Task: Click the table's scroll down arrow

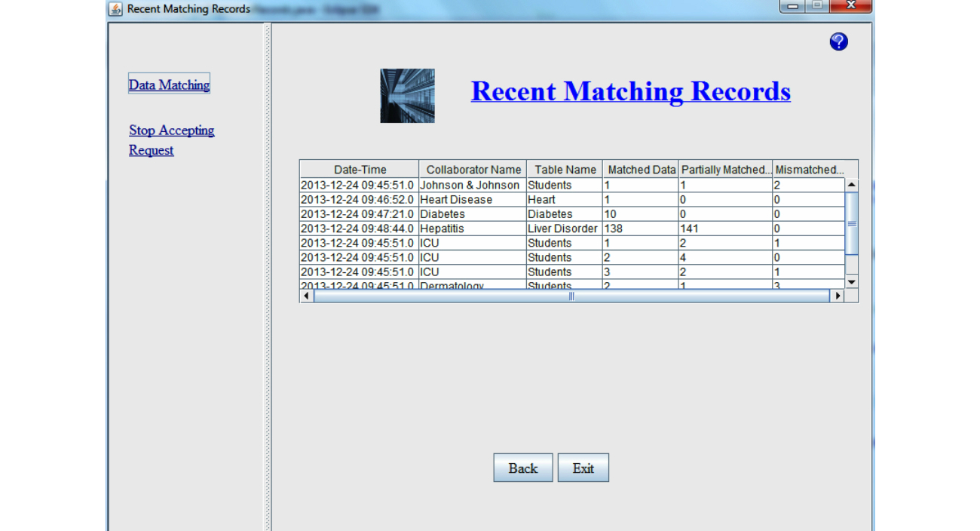Action: click(852, 281)
